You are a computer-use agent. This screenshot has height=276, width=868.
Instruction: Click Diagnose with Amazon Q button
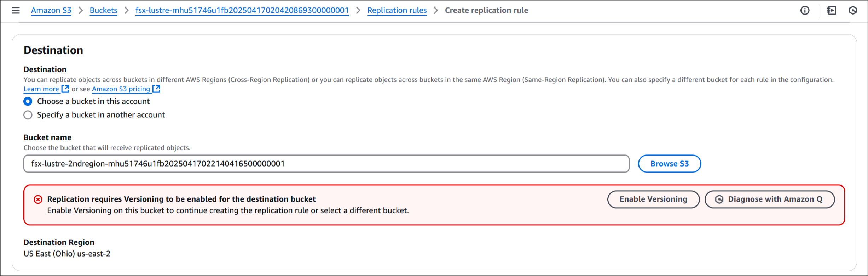tap(770, 199)
